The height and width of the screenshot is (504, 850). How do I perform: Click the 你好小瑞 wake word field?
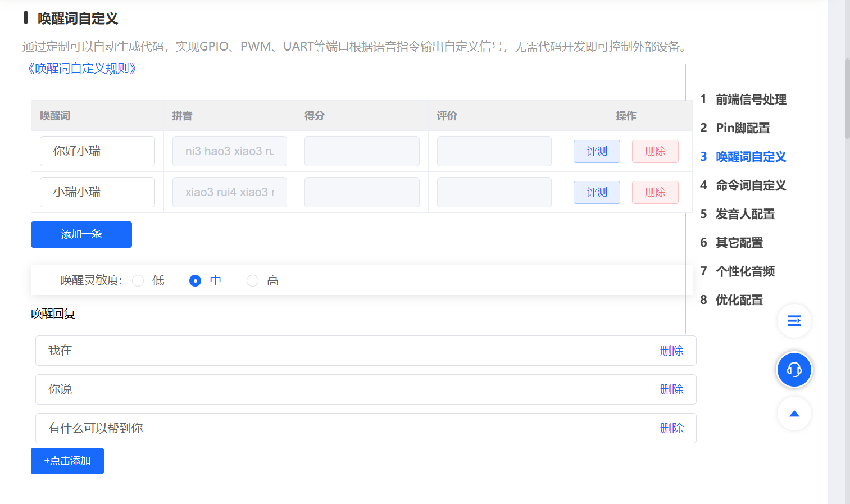[x=97, y=151]
